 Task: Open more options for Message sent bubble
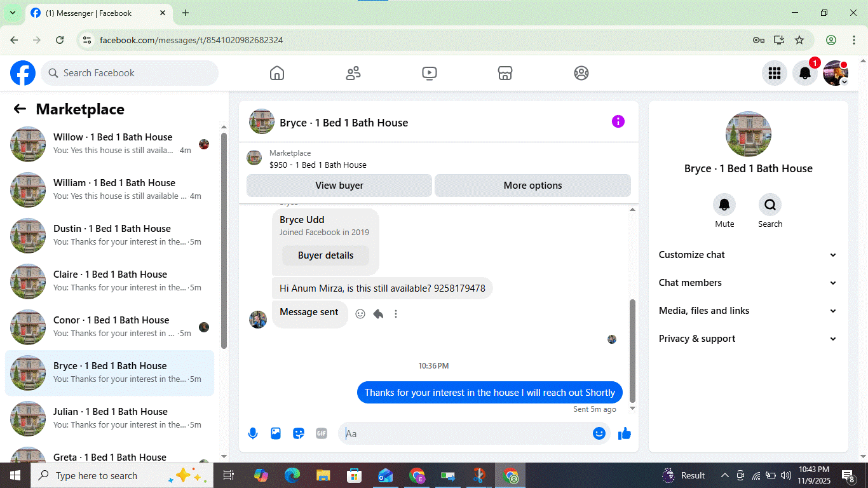tap(396, 314)
